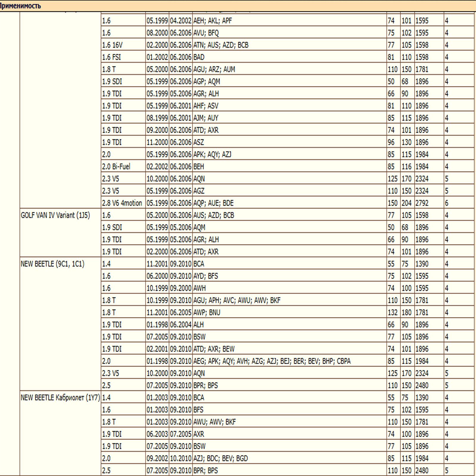Select the NEW BEETLE Кабриолет (1Y7) model cell
476x476 pixels.
tap(60, 433)
